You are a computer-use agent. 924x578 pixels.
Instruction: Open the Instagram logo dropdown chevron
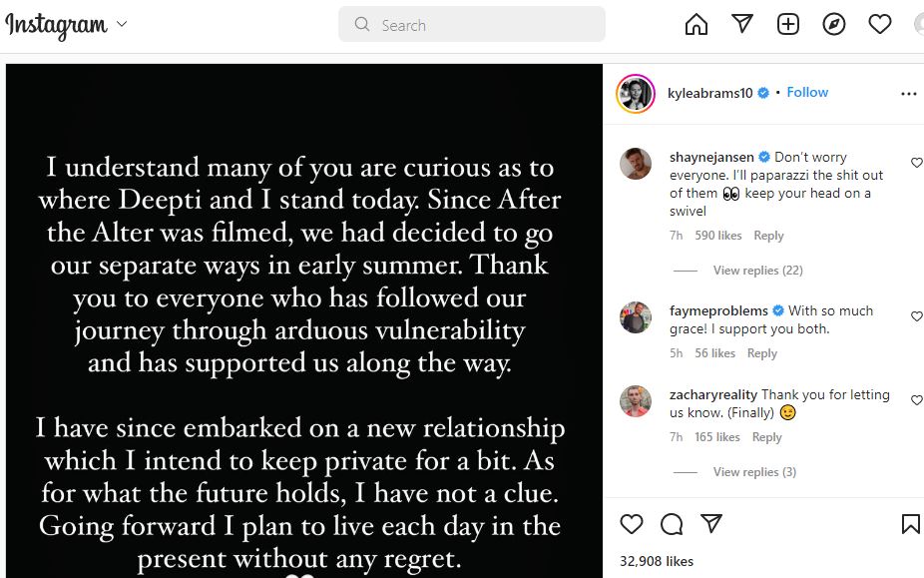click(122, 24)
